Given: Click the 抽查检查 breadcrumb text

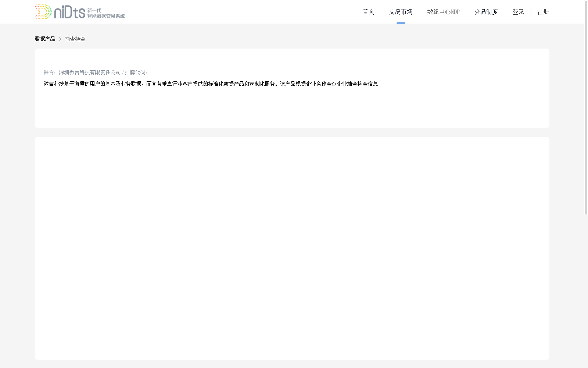Looking at the screenshot, I should coord(75,39).
